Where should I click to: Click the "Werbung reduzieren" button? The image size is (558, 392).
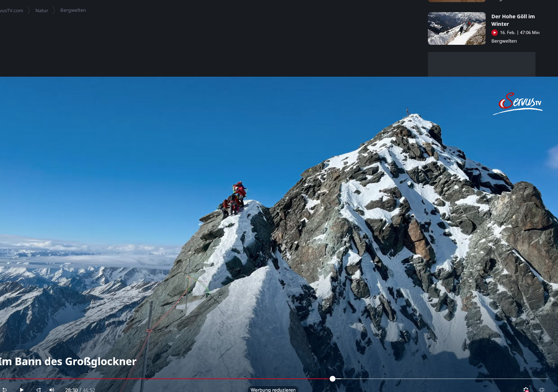[273, 389]
